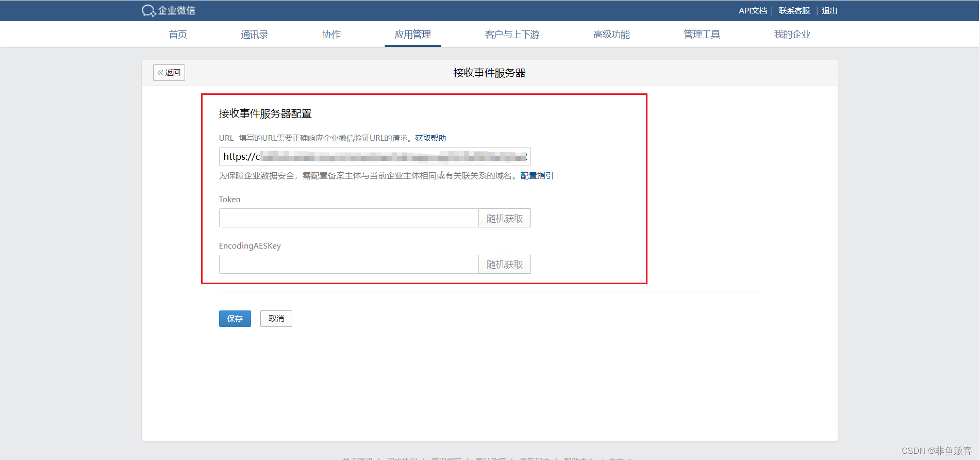
Task: Click into the URL input field
Action: [375, 157]
